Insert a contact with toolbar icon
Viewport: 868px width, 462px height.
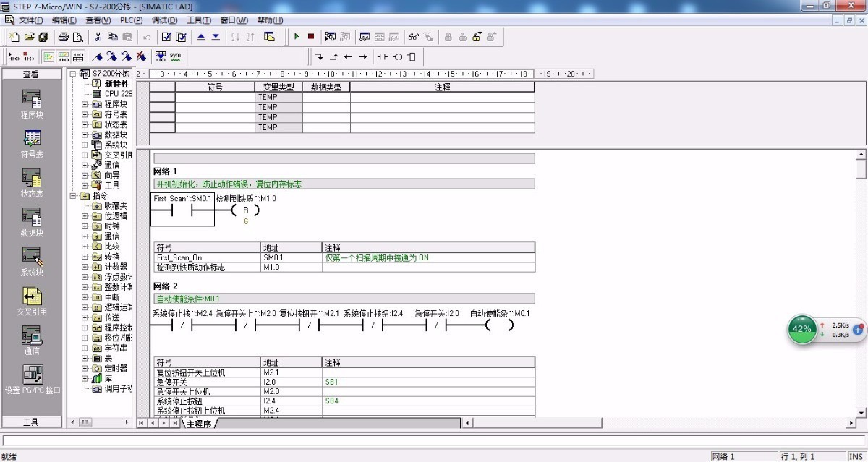382,56
